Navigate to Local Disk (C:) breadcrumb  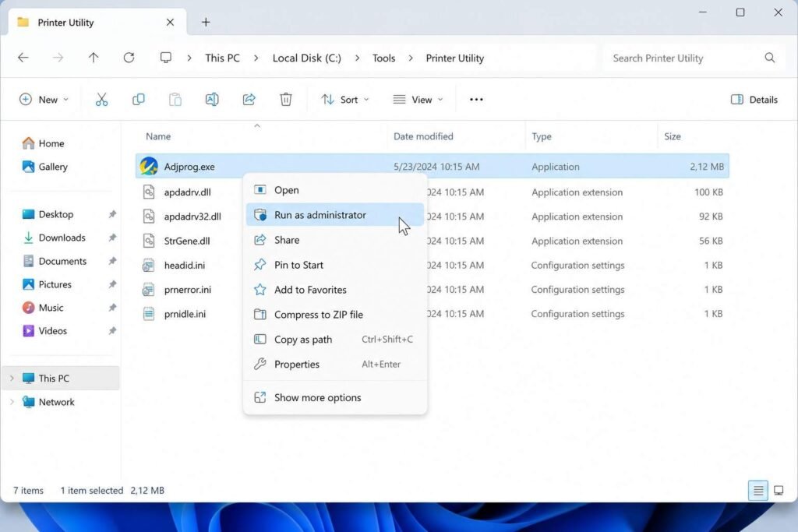307,58
